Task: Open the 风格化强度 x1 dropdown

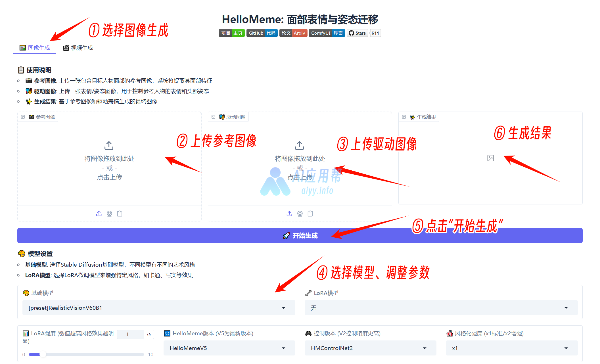Action: [512, 348]
